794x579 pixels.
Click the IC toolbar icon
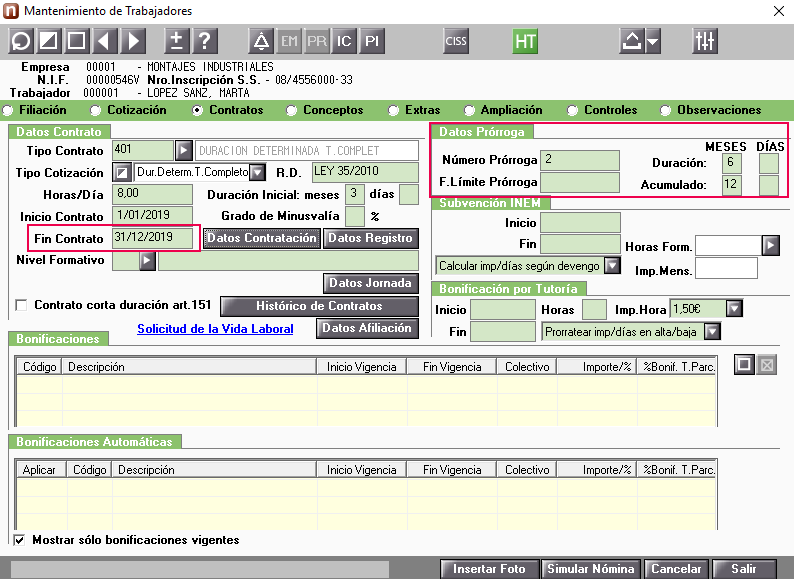click(344, 41)
